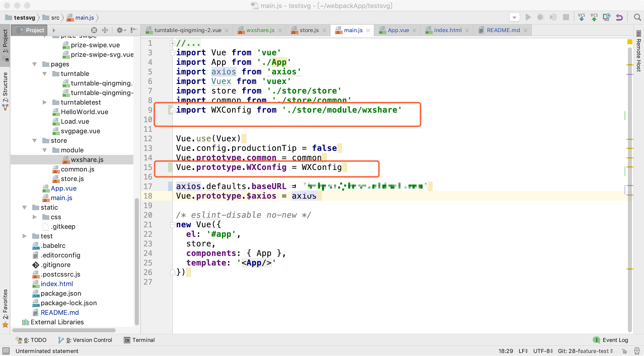Collapse the store folder in tree
Viewport: 644px width, 356px height.
coord(35,141)
